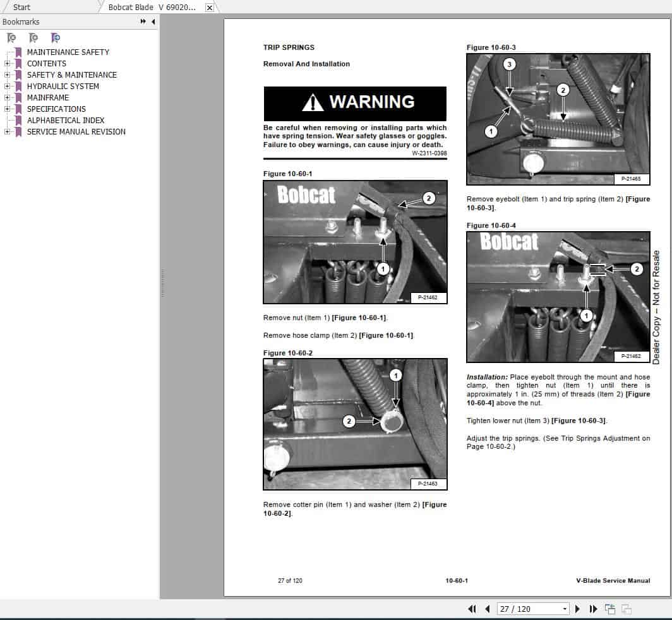Jump to the last page icon

593,609
